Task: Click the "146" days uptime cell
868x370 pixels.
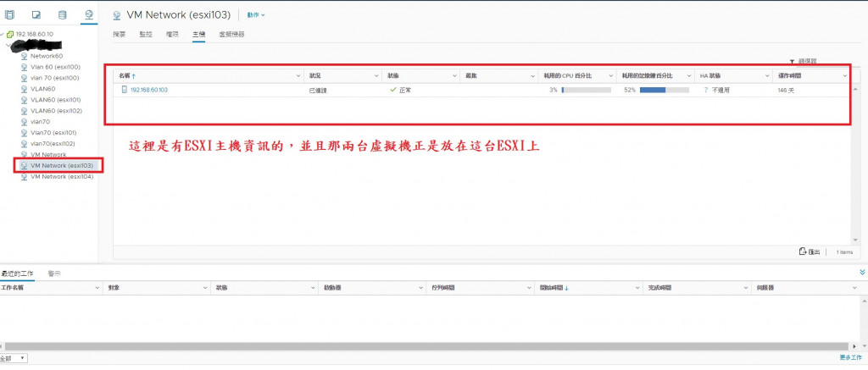Action: pos(786,90)
